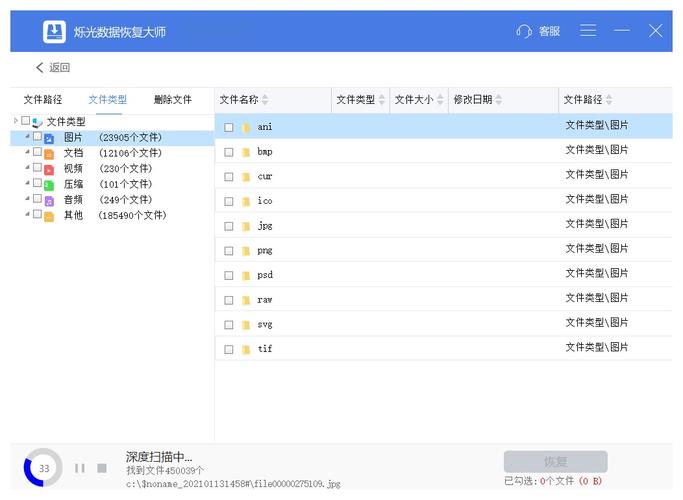Viewport: 683px width, 500px height.
Task: Tick the root 文件类型 tree checkbox
Action: point(26,120)
